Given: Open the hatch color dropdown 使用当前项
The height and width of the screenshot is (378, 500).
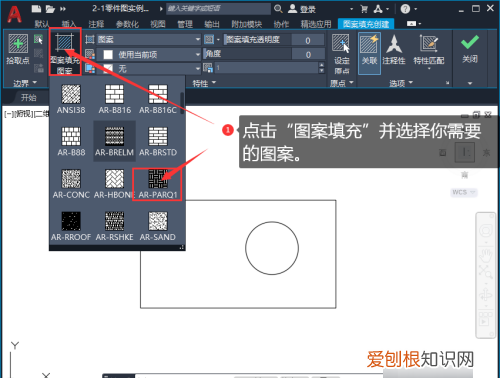Looking at the screenshot, I should [149, 54].
